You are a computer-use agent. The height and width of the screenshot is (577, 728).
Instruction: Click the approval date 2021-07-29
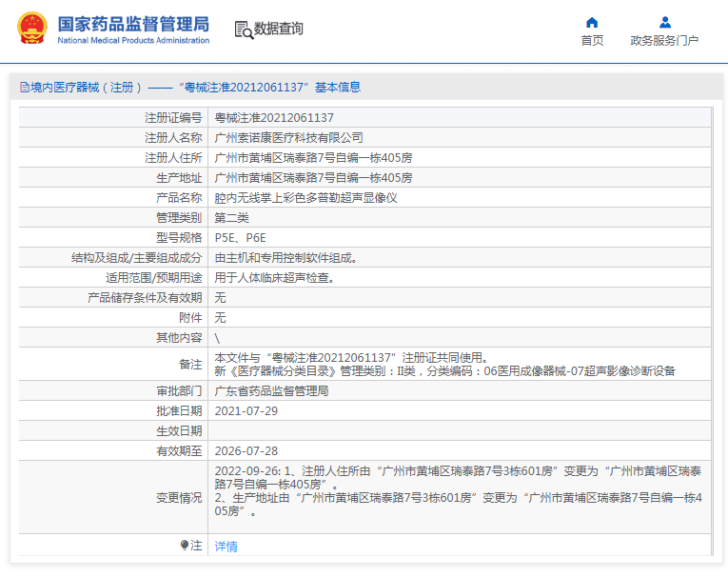pos(246,411)
